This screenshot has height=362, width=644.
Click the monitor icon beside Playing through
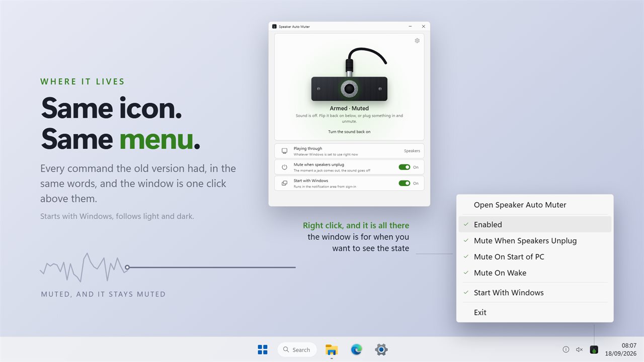[x=284, y=151]
